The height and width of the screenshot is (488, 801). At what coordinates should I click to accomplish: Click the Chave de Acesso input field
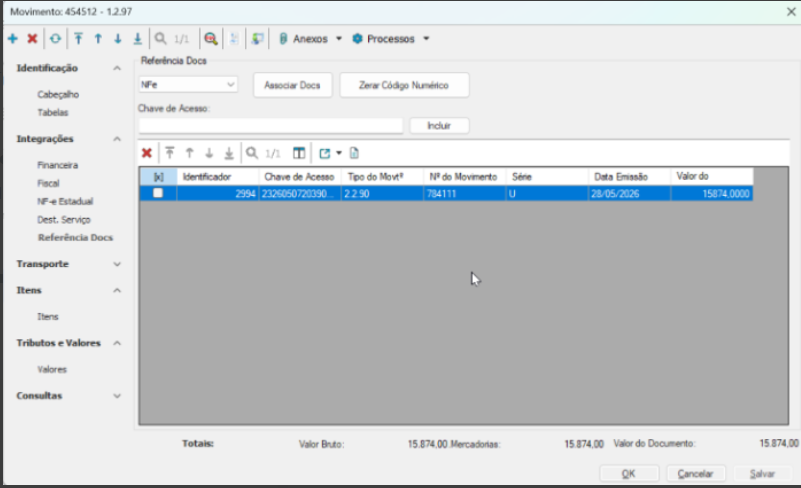tap(271, 126)
